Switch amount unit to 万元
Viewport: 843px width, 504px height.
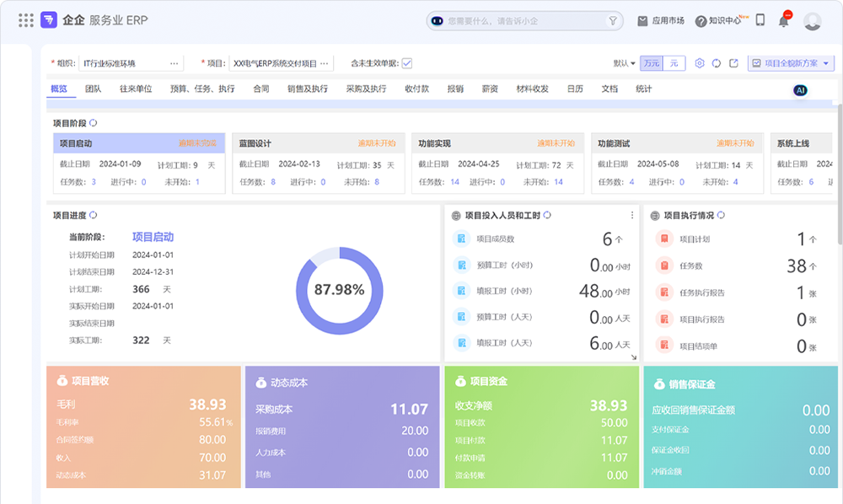coord(652,63)
